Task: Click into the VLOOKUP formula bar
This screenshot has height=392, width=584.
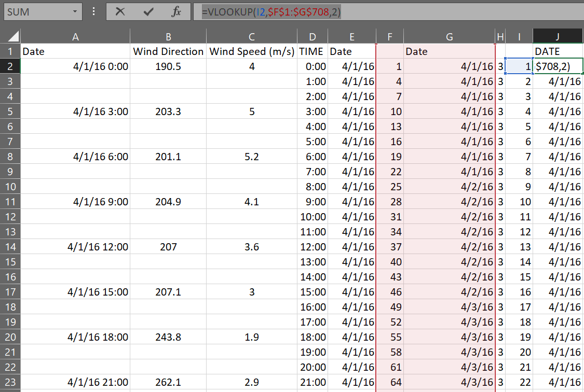Action: point(388,12)
